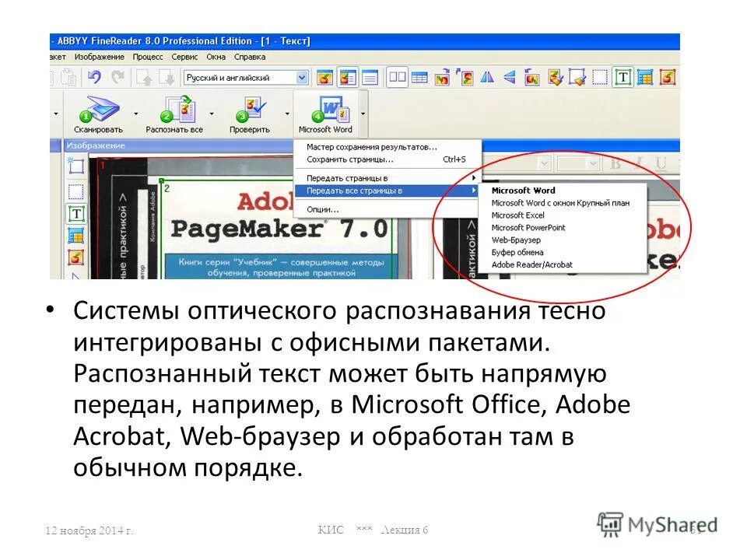Rotate image clockwise with the orange picture icon
This screenshot has width=747, height=560.
click(443, 77)
